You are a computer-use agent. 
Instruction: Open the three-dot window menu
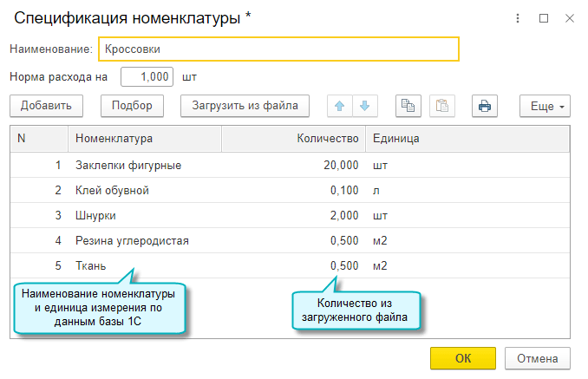pyautogui.click(x=518, y=17)
